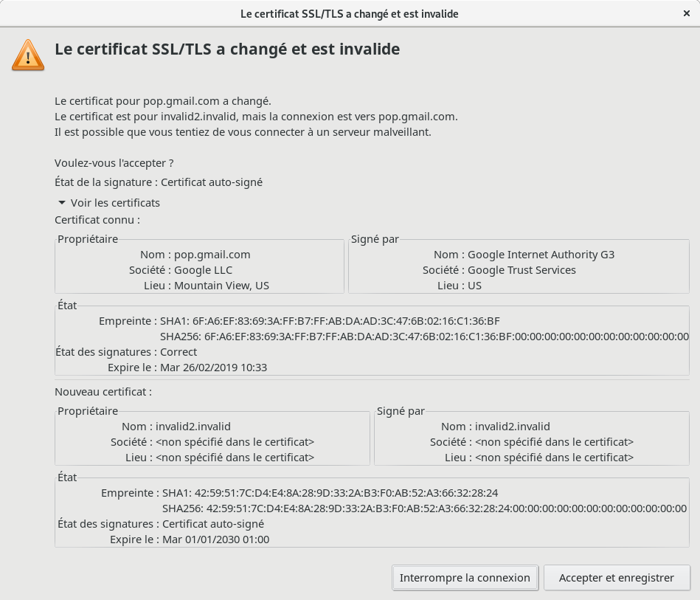Close the certificate dialog window
The height and width of the screenshot is (600, 700).
tap(687, 14)
